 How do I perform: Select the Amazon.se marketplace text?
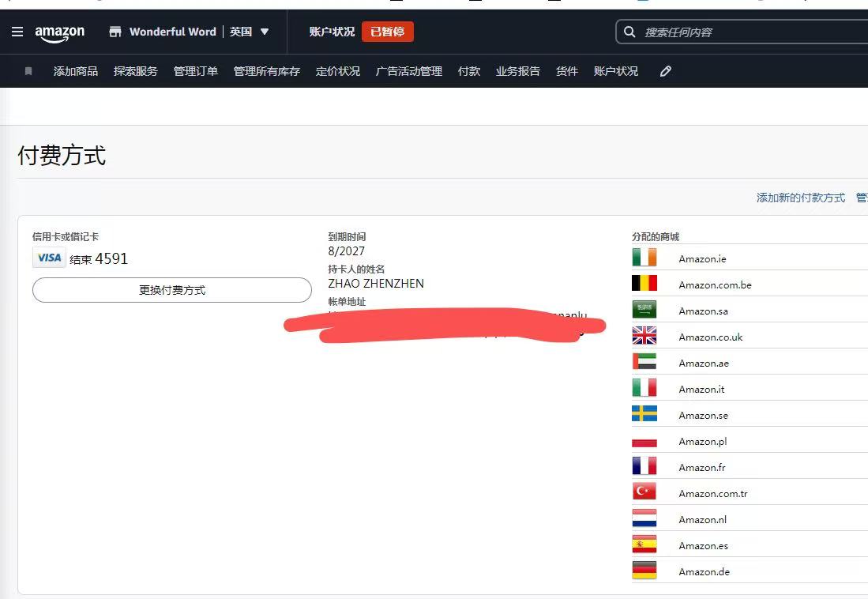click(704, 415)
